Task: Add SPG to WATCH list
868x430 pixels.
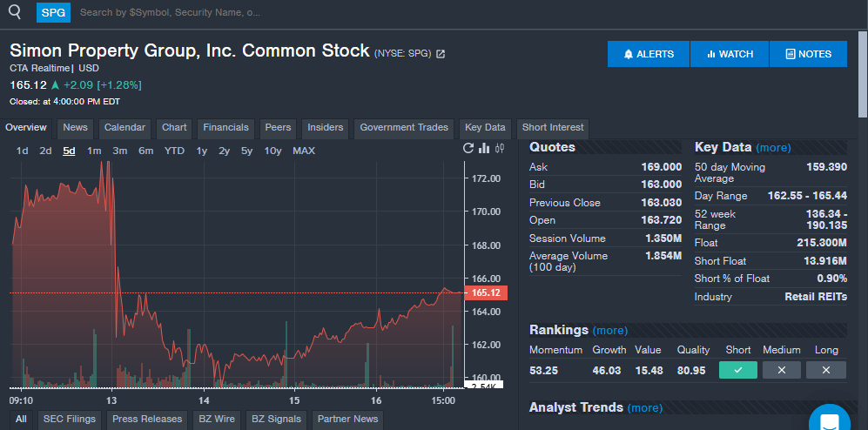Action: pos(730,54)
